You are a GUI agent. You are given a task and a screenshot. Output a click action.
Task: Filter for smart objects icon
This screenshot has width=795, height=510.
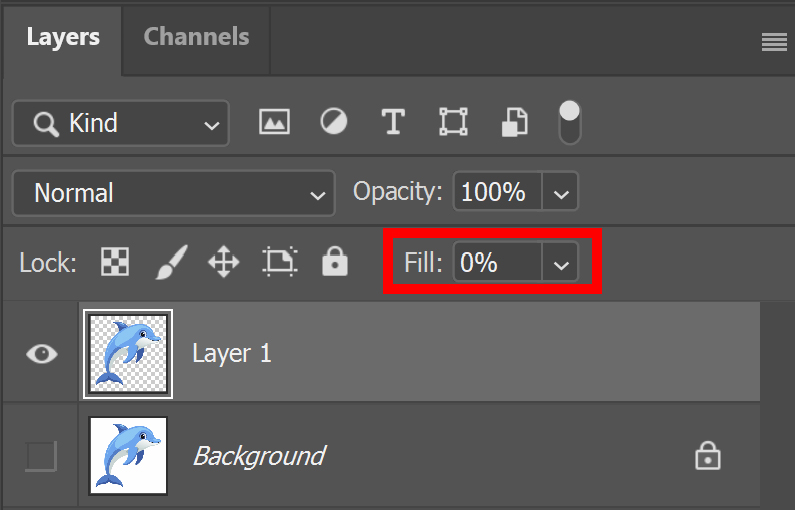[515, 122]
